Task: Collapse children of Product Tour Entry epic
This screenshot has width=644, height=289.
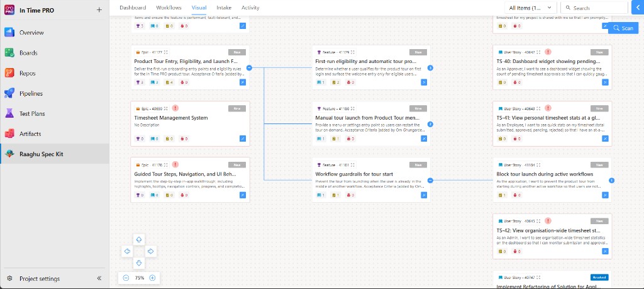Action: [249, 68]
